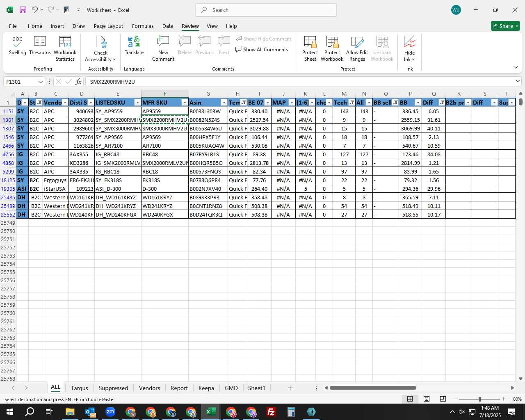The image size is (525, 420).
Task: Run the Spelling check
Action: (18, 46)
